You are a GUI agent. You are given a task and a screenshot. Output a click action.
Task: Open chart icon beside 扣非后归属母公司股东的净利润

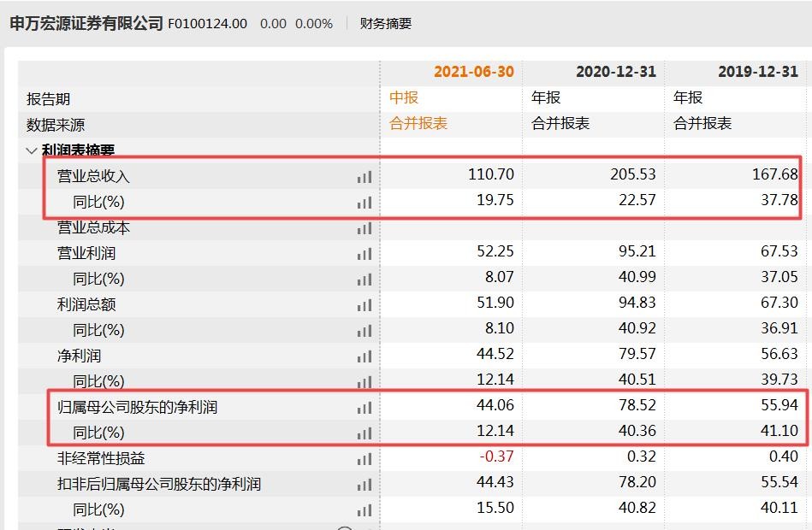364,484
